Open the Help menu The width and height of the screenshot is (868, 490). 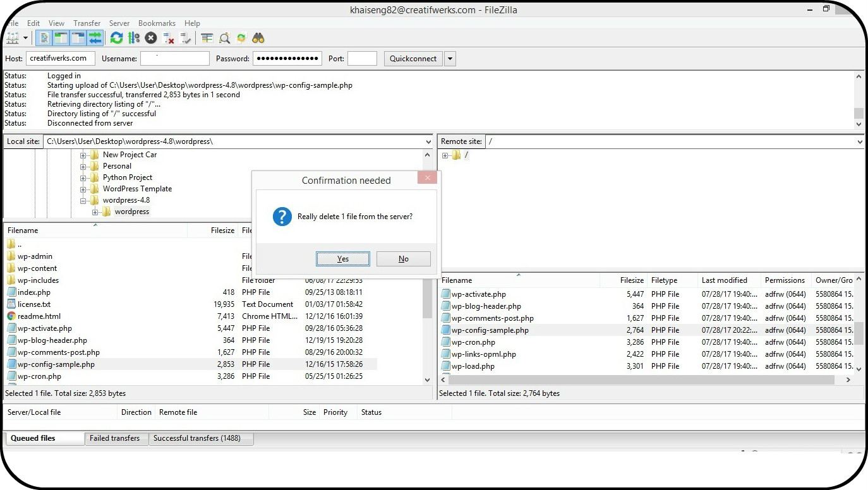coord(192,23)
